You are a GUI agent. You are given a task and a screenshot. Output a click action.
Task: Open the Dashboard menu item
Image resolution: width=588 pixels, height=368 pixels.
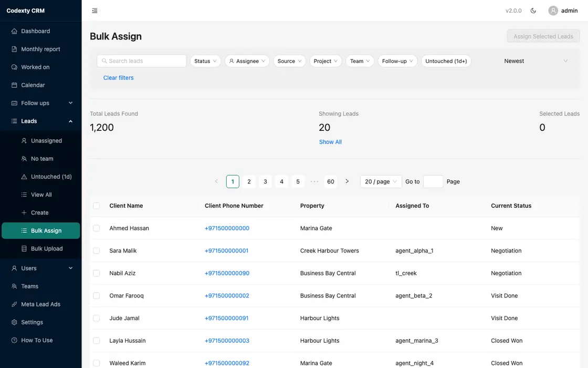pos(41,31)
